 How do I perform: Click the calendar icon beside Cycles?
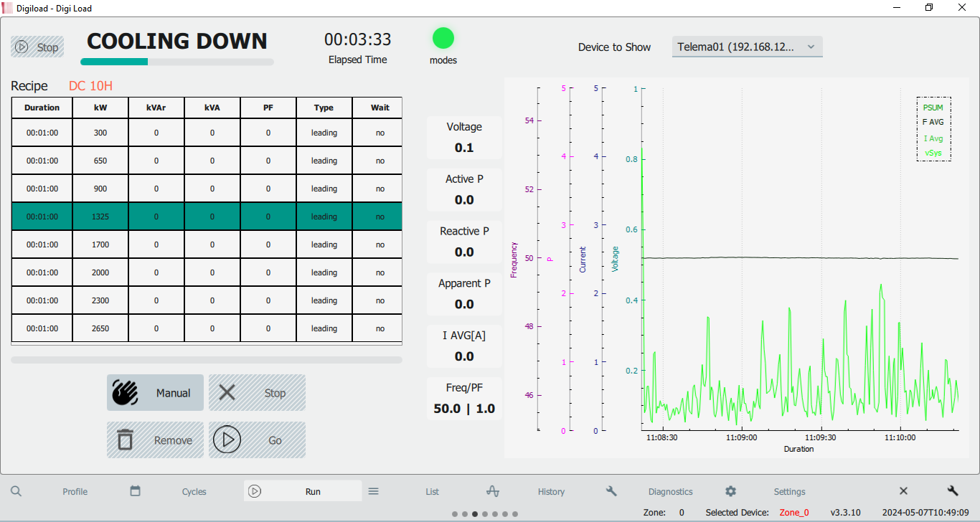click(x=135, y=491)
